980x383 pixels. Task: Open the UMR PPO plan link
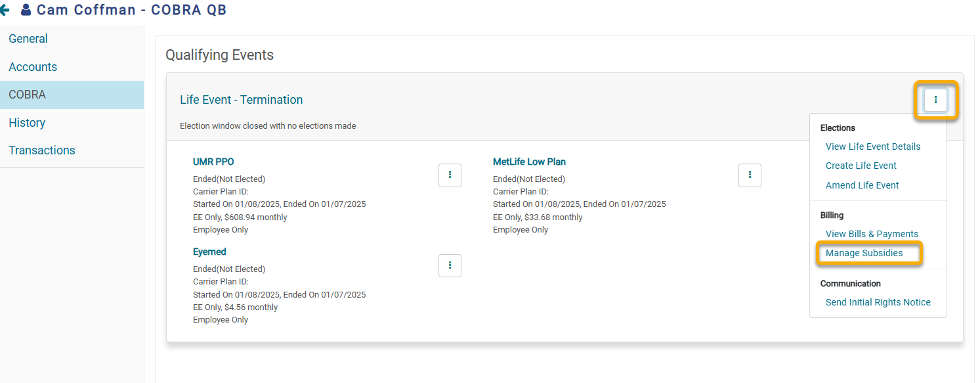click(x=213, y=162)
